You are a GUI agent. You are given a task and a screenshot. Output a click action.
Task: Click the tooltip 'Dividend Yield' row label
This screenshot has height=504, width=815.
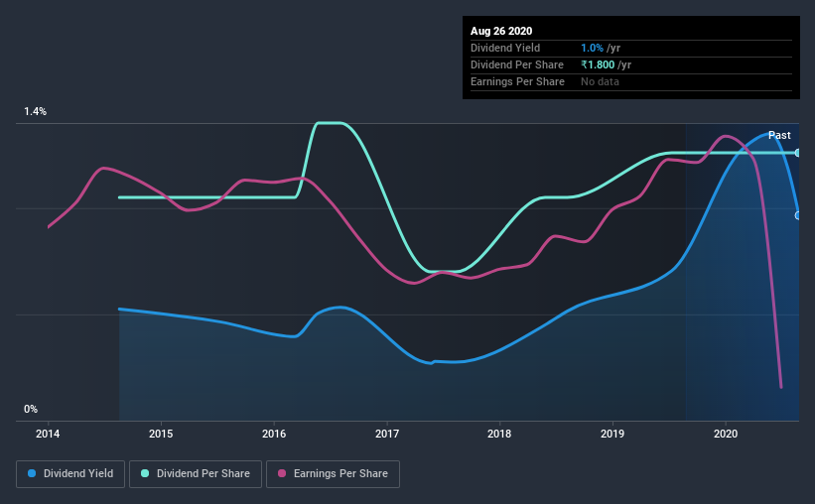click(505, 48)
